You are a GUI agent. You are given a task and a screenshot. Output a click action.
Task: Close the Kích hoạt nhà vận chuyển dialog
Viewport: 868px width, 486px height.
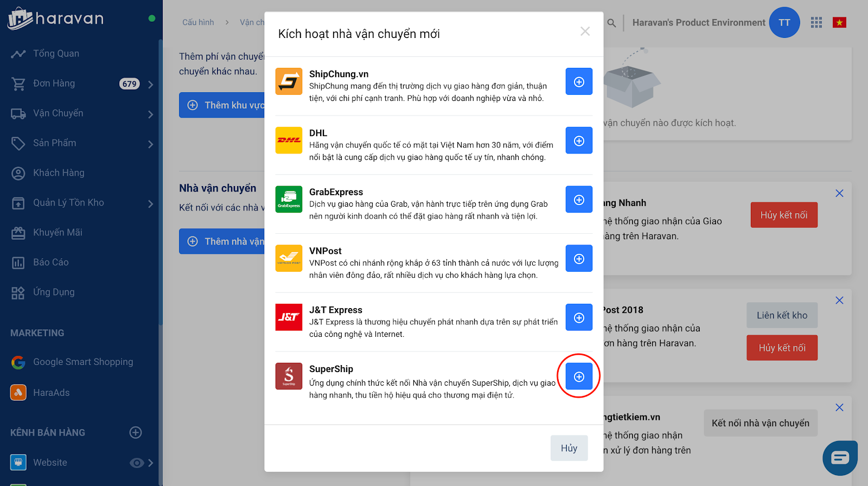585,31
